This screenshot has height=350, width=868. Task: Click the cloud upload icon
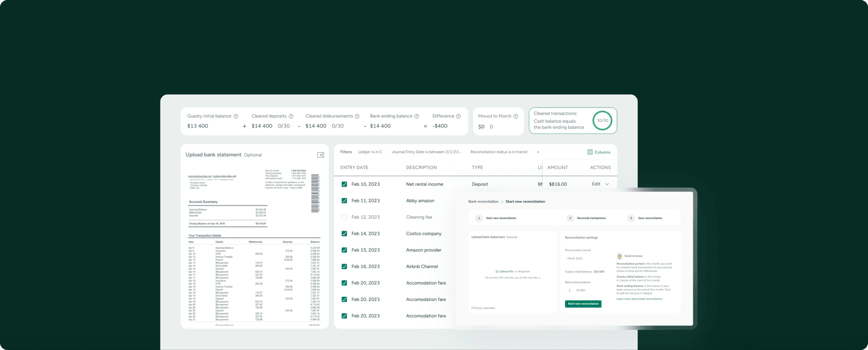[497, 271]
